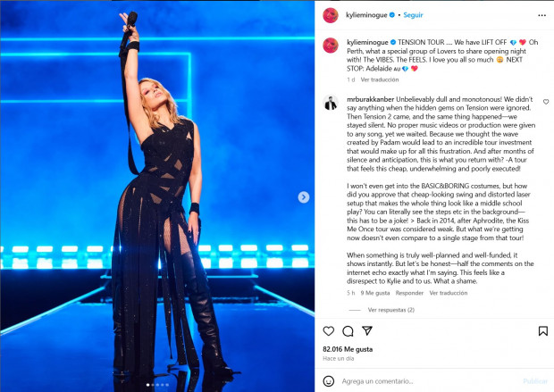This screenshot has width=554, height=392.
Task: Share post via paper plane icon
Action: tap(367, 330)
